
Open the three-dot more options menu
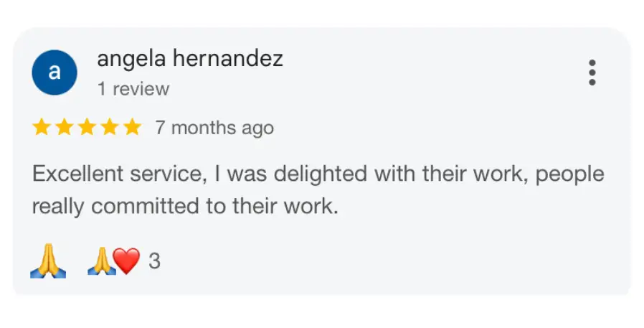tap(592, 72)
